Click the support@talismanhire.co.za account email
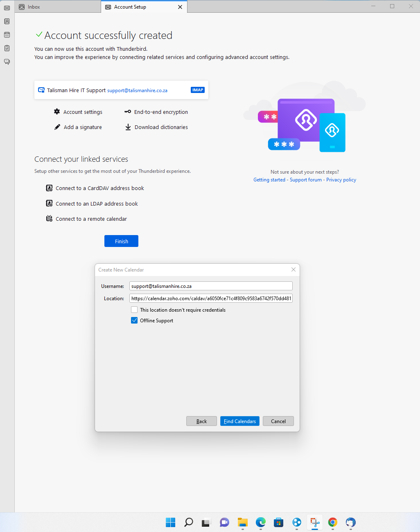The image size is (420, 532). tap(137, 91)
